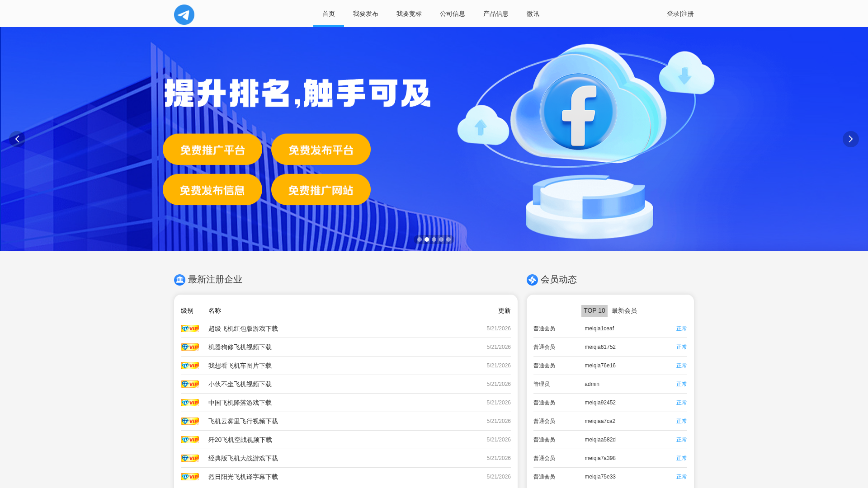Click VIP badge beside 飞机云雾里飞行视频下载
This screenshot has height=488, width=868.
190,421
